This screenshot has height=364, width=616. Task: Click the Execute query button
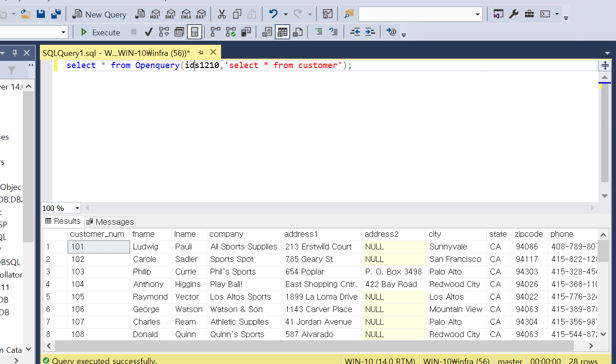coord(100,32)
